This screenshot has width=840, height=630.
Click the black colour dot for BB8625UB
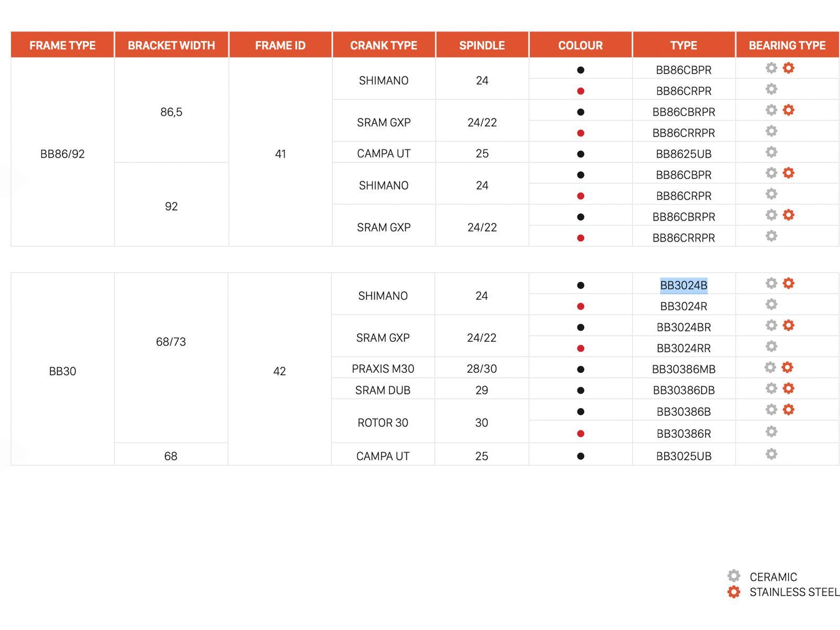point(580,154)
